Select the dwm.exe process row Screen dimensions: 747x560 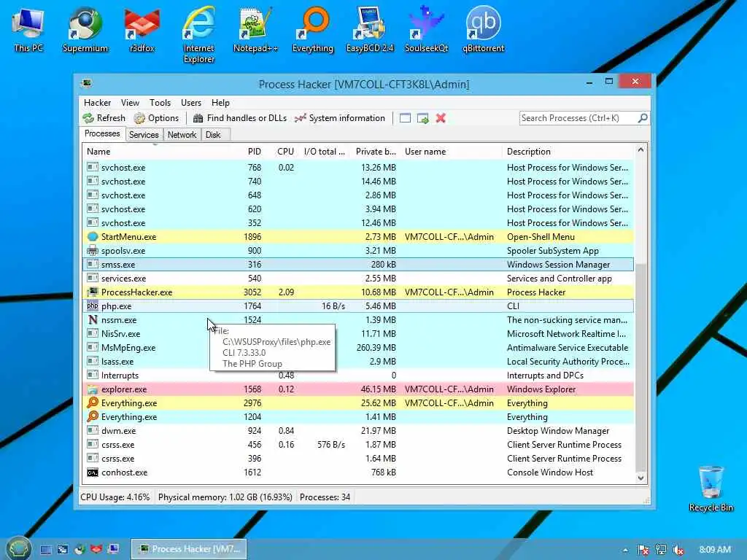pyautogui.click(x=358, y=430)
